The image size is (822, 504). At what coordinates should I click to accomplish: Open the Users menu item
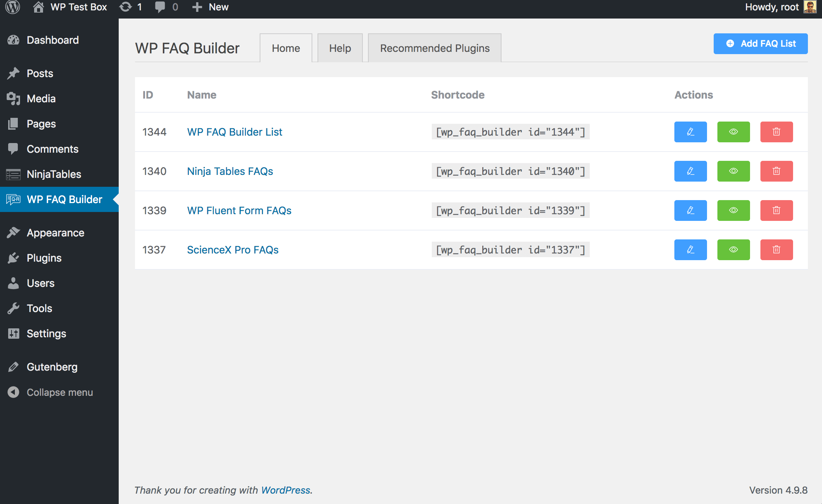(x=59, y=283)
